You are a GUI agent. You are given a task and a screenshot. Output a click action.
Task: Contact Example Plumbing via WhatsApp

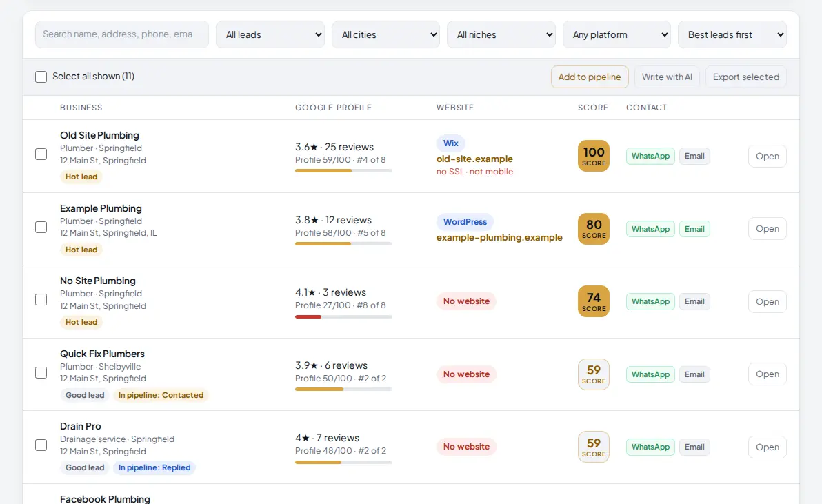[x=650, y=229]
